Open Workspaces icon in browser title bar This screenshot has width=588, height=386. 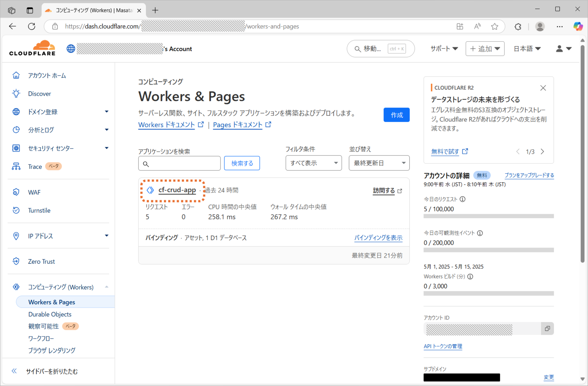click(11, 10)
